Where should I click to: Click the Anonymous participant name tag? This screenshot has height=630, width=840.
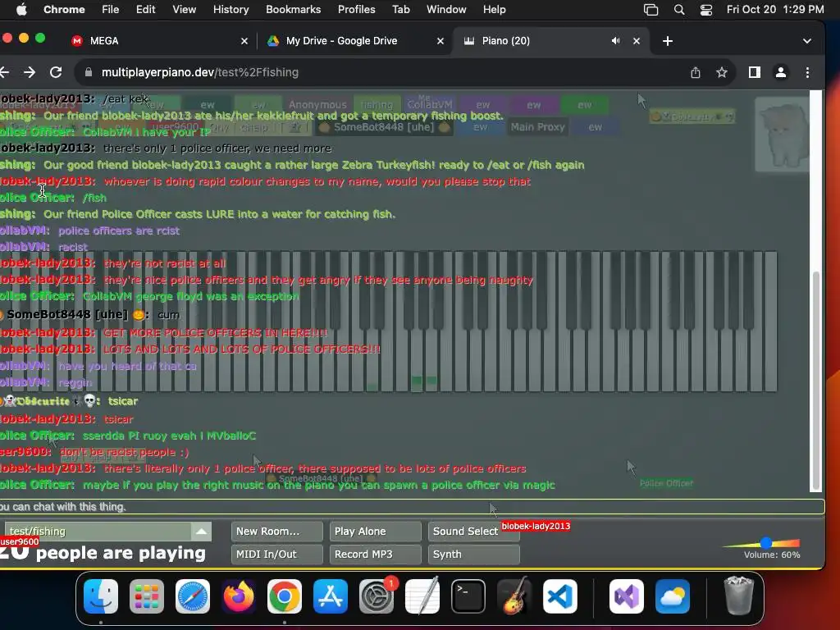[317, 105]
